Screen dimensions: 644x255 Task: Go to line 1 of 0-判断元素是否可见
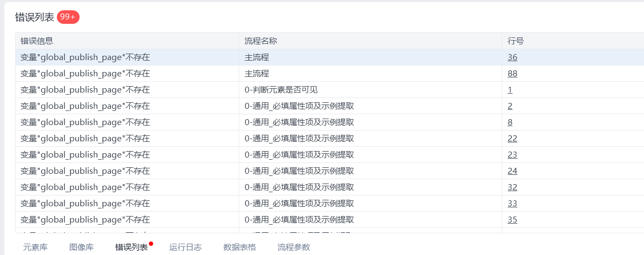coord(510,90)
